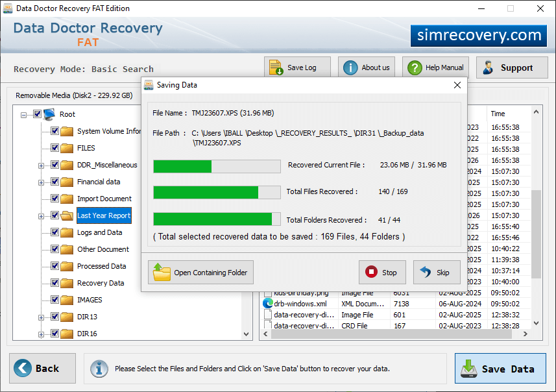Uncheck the Root checkbox

[37, 114]
